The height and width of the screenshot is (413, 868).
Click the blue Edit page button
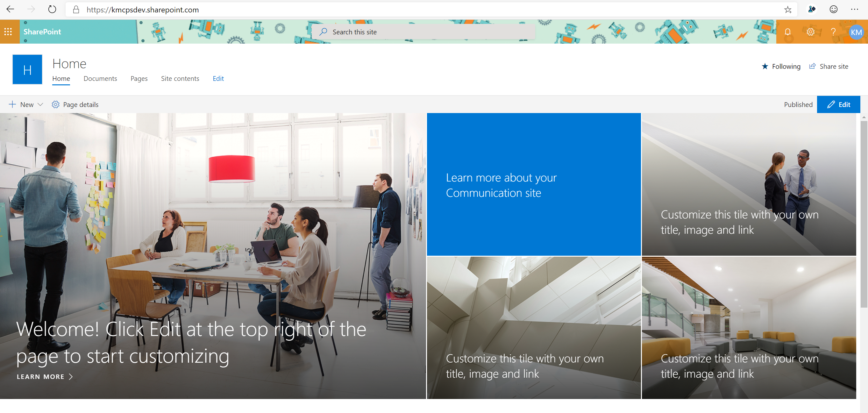(838, 104)
